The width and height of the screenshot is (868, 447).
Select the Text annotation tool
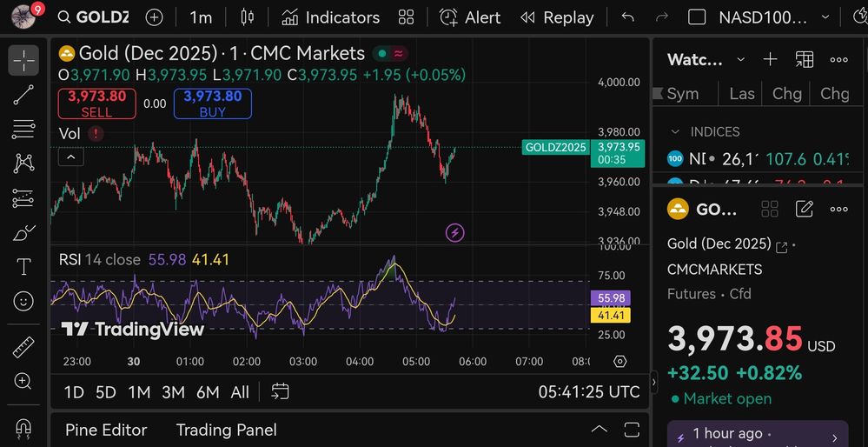pos(23,267)
